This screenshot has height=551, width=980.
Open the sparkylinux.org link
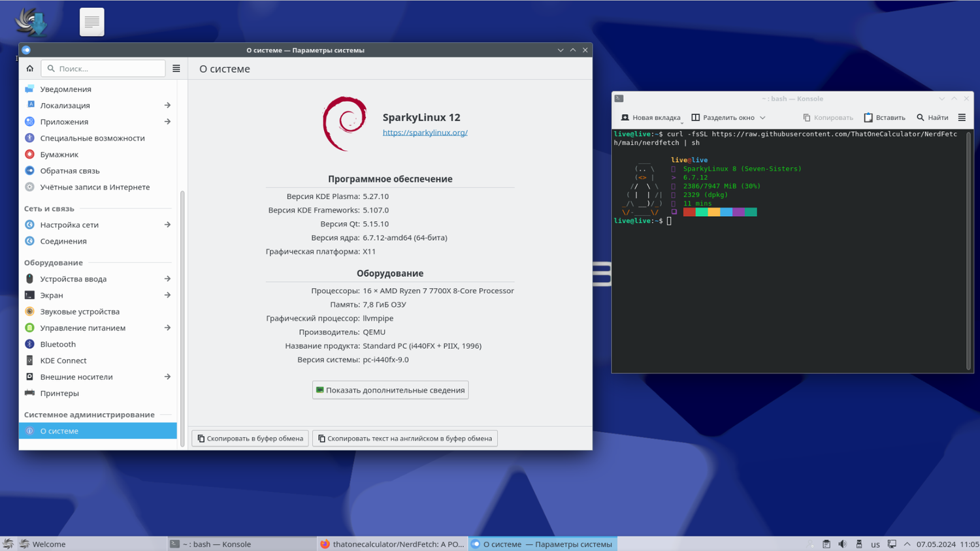point(425,133)
